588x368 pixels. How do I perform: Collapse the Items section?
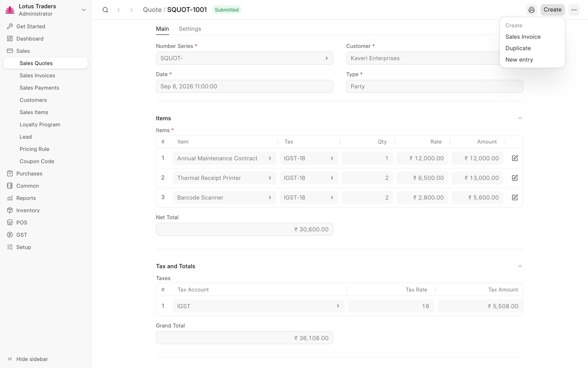click(520, 118)
